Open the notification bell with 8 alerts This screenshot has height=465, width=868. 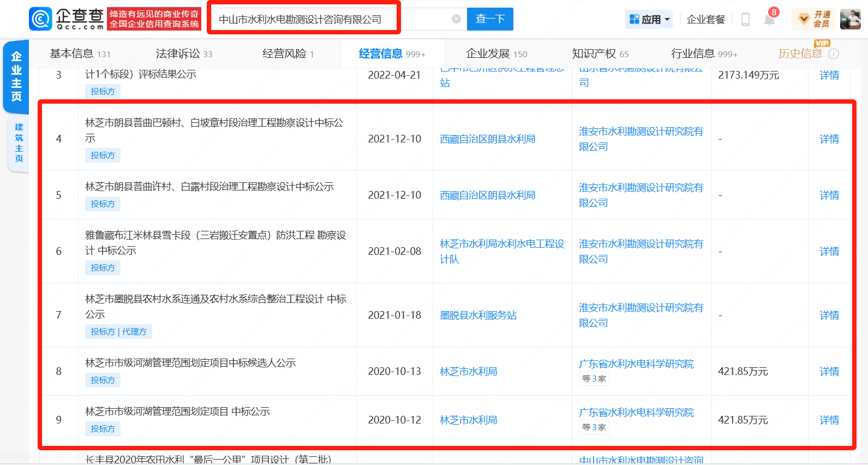769,20
